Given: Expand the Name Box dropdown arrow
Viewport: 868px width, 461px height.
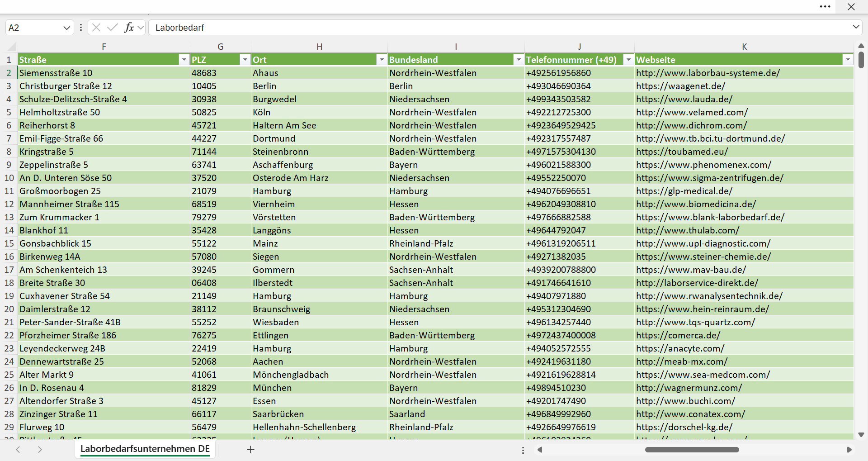Looking at the screenshot, I should click(67, 28).
